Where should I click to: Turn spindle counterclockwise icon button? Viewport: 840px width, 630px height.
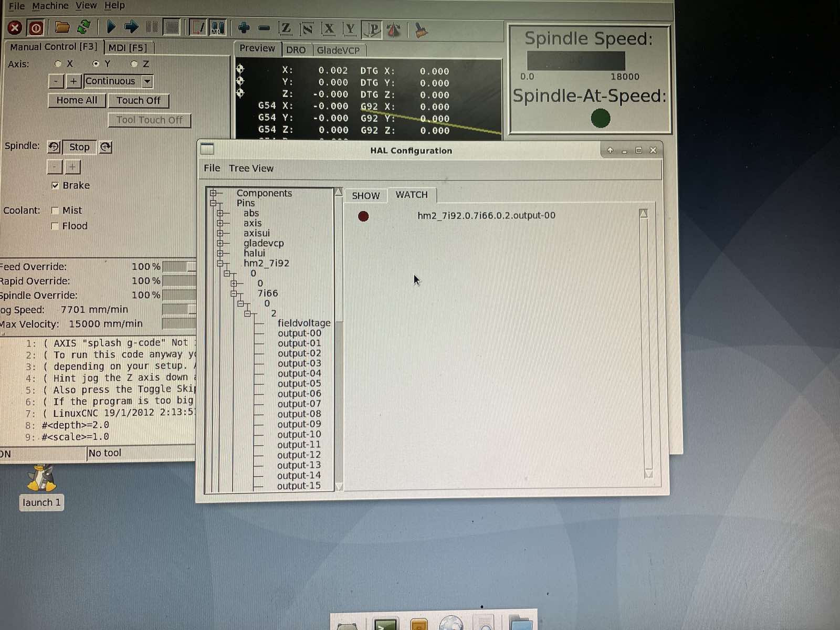pyautogui.click(x=54, y=147)
